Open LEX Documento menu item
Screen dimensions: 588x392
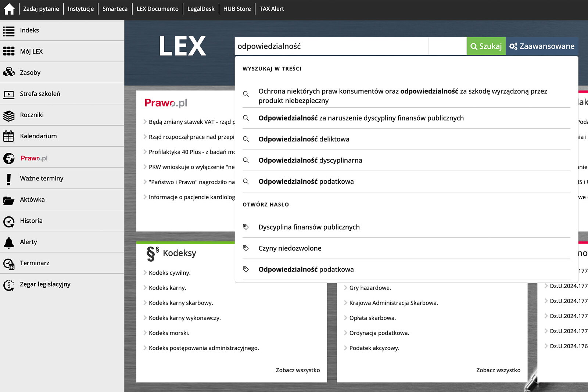[157, 9]
